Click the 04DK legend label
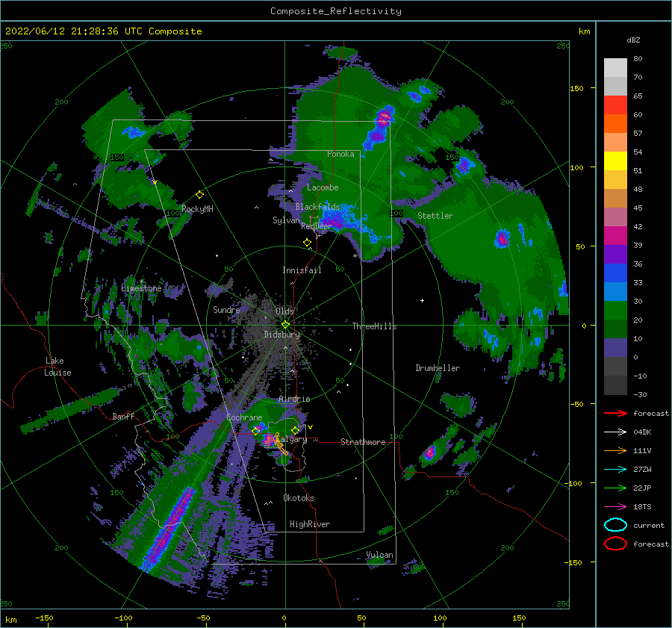 pos(642,432)
